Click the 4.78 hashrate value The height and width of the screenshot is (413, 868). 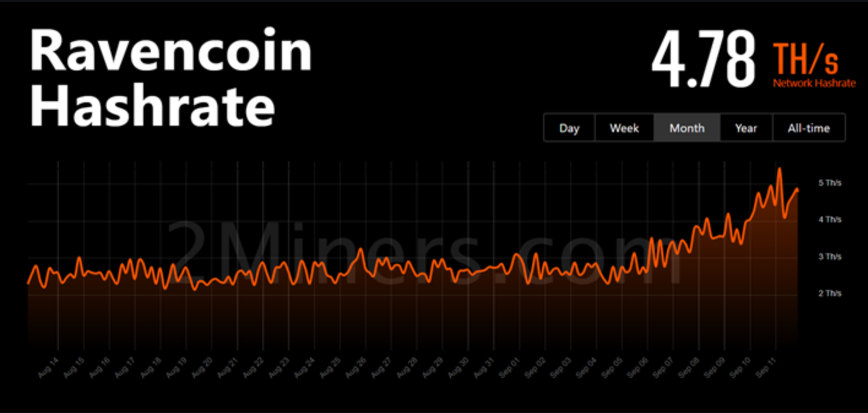pos(703,59)
